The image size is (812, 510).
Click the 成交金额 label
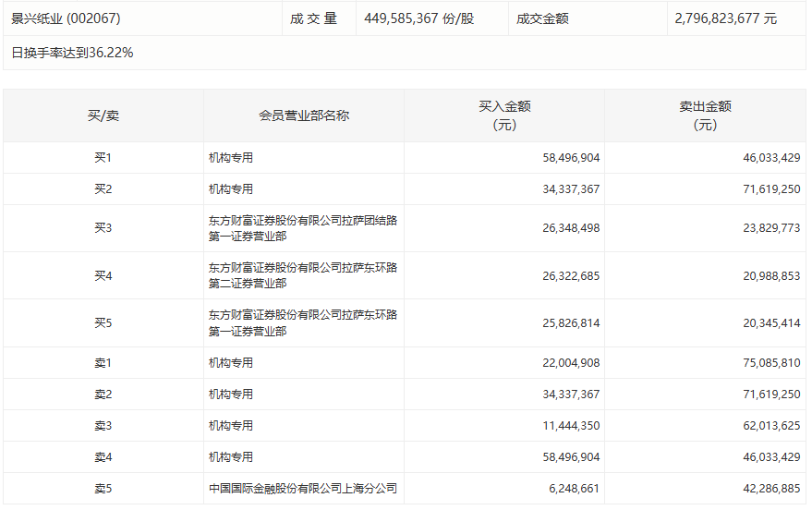(x=542, y=18)
